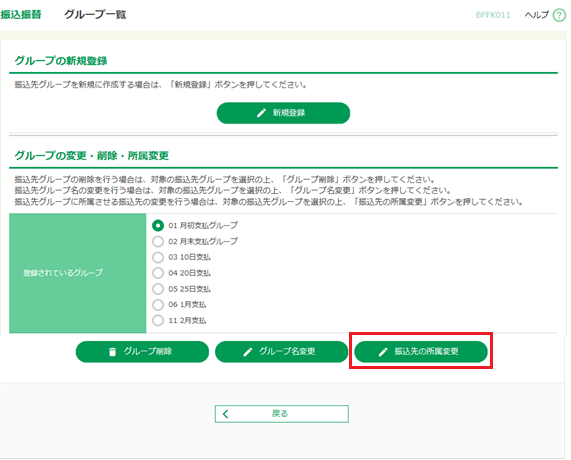Select radio 04 20日支払

tap(158, 273)
